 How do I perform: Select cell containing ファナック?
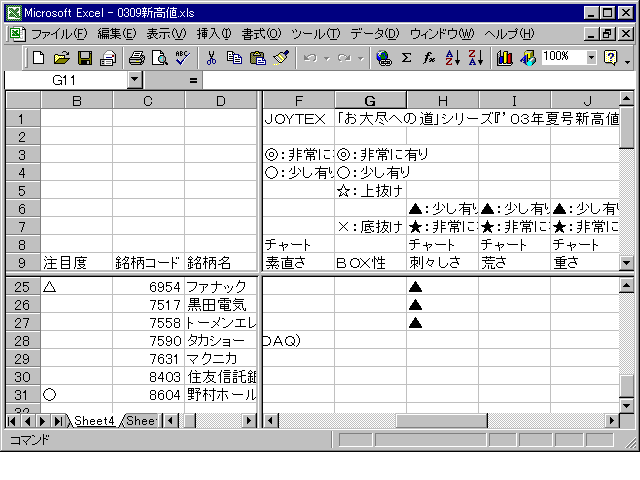click(x=221, y=287)
